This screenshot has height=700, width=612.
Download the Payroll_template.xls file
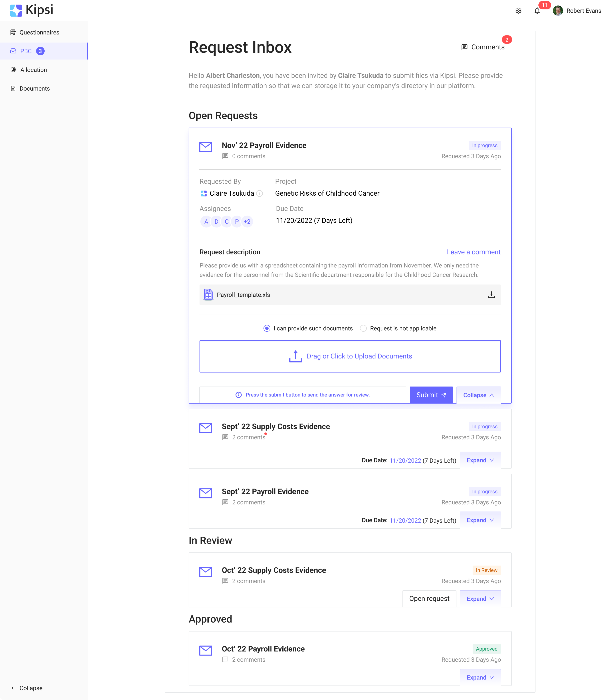click(x=491, y=294)
